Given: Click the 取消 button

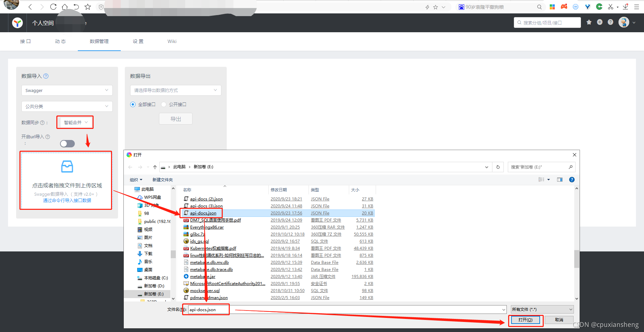Looking at the screenshot, I should (x=559, y=320).
